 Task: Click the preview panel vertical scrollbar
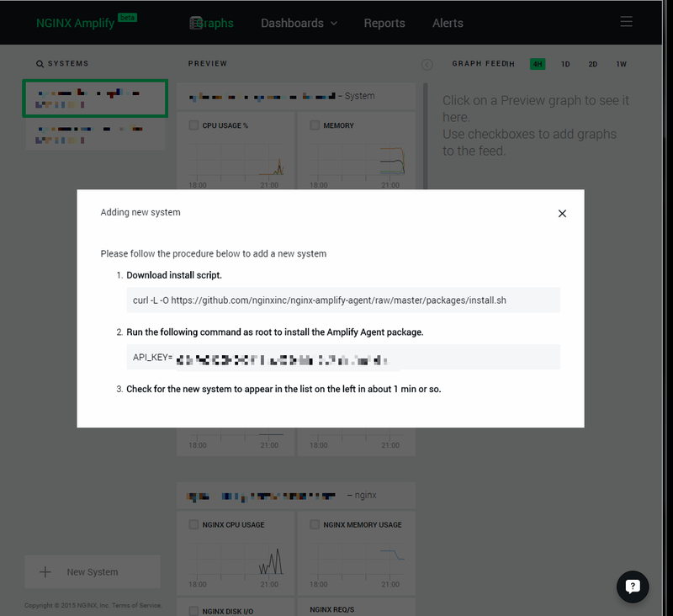point(426,135)
